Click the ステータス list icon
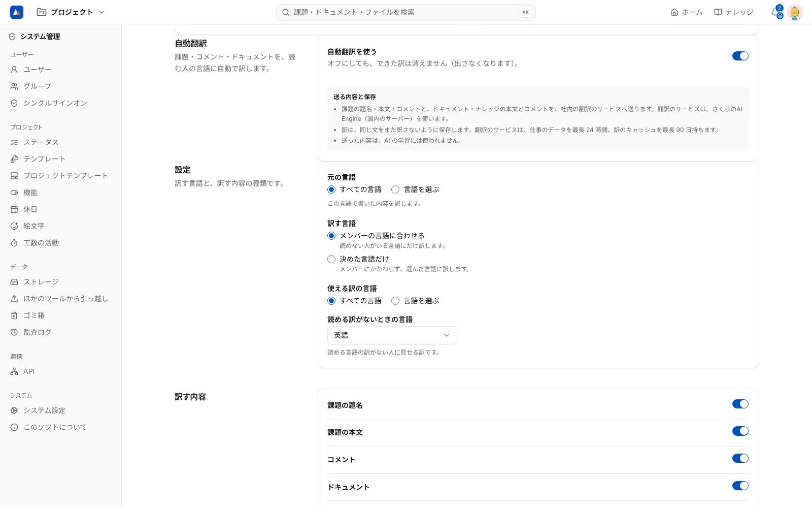This screenshot has width=812, height=508. click(x=14, y=142)
